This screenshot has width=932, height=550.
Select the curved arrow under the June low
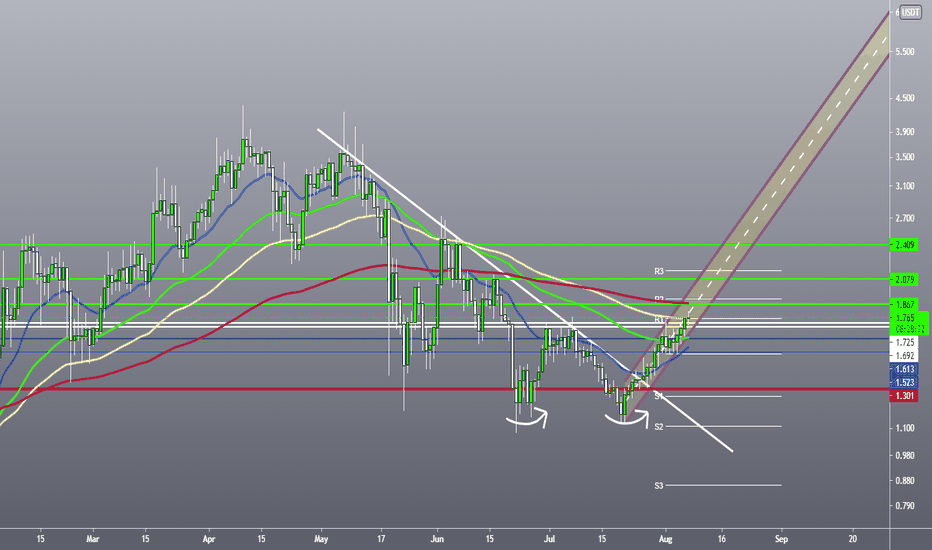click(527, 419)
